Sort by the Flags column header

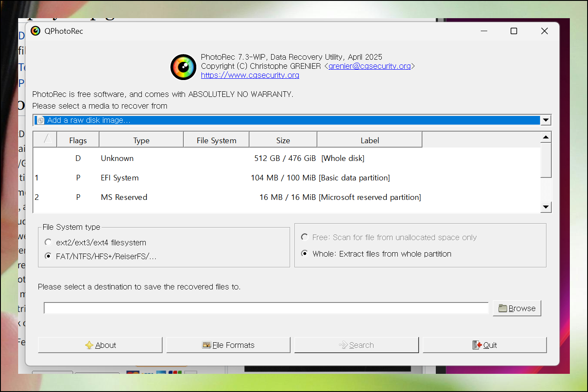(x=78, y=140)
